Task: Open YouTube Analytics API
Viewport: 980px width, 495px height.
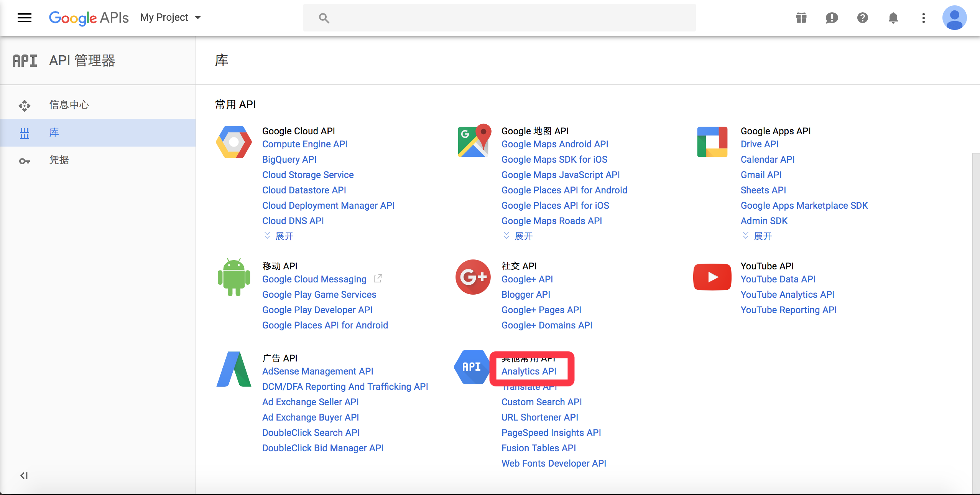Action: 788,294
